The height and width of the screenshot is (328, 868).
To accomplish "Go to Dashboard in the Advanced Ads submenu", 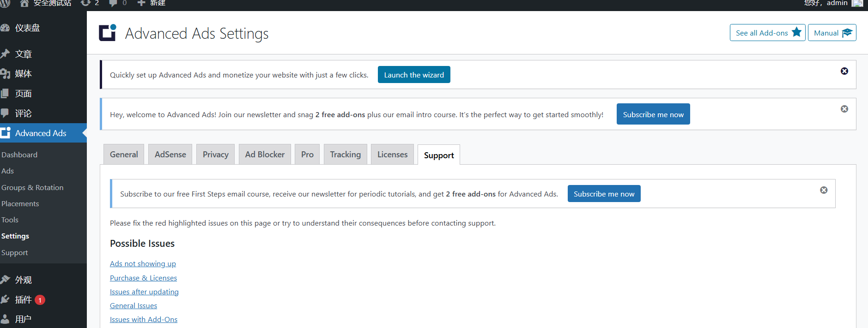I will click(x=19, y=155).
